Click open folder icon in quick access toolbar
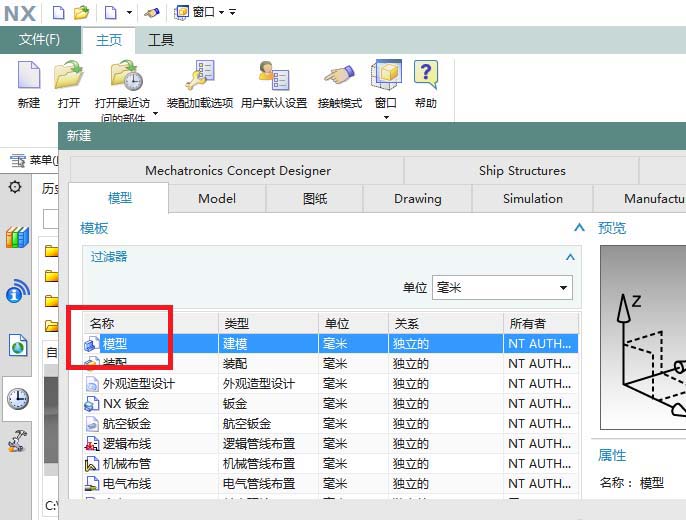The height and width of the screenshot is (520, 686). (x=81, y=12)
